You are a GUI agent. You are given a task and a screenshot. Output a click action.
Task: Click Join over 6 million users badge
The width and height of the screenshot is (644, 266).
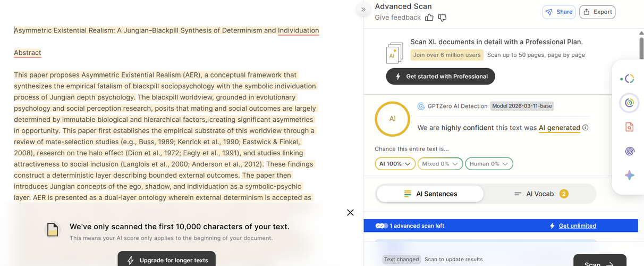click(447, 55)
